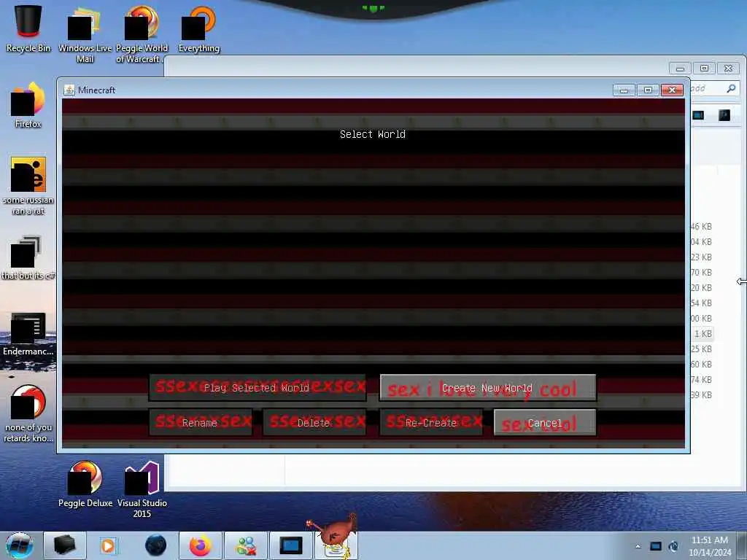
Task: Select the Peggle World of Warcraft shortcut
Action: coord(142,34)
